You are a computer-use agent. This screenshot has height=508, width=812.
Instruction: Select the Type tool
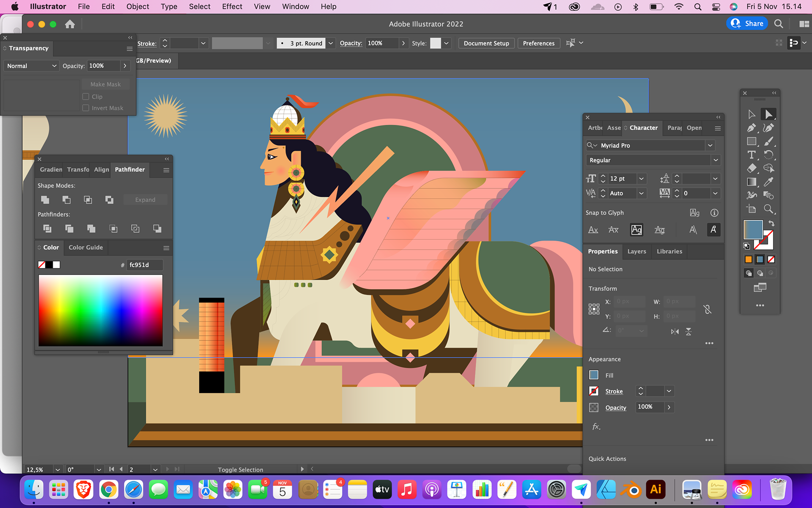(751, 155)
